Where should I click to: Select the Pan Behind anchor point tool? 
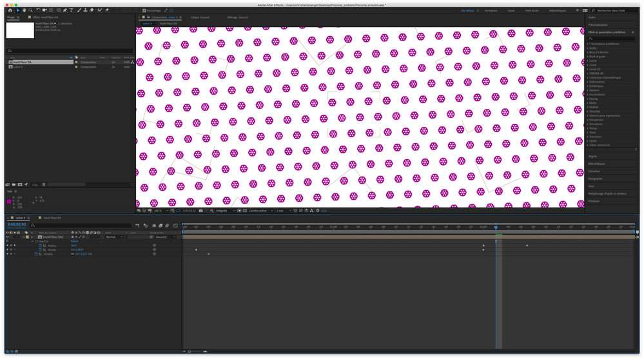[x=51, y=10]
